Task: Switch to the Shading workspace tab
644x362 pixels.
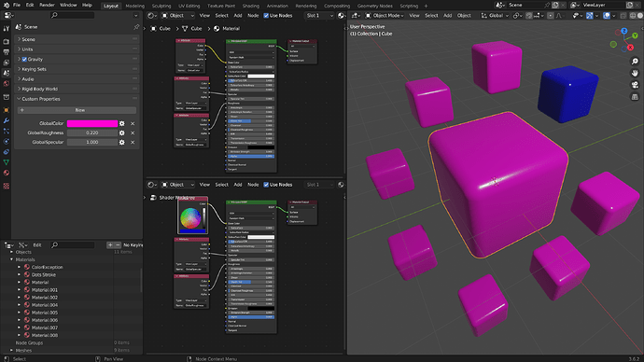Action: (x=250, y=6)
